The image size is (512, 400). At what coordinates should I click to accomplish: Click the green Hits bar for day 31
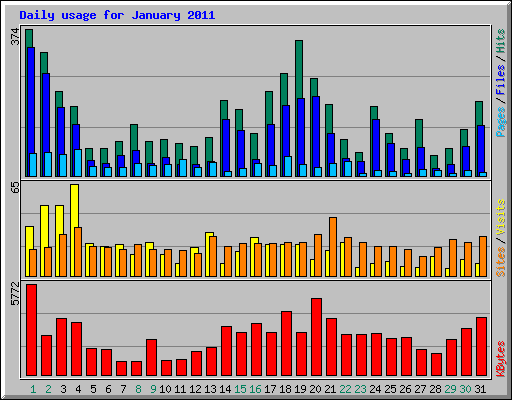[479, 113]
